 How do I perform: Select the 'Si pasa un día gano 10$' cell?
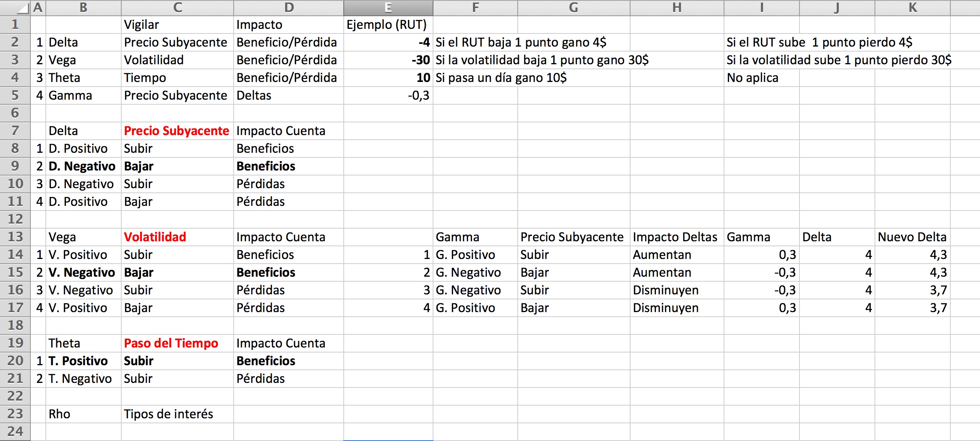pyautogui.click(x=501, y=78)
